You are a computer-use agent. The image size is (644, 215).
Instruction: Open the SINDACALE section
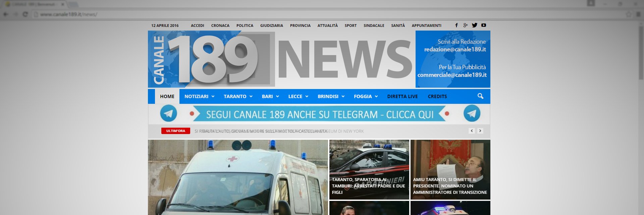pyautogui.click(x=374, y=26)
